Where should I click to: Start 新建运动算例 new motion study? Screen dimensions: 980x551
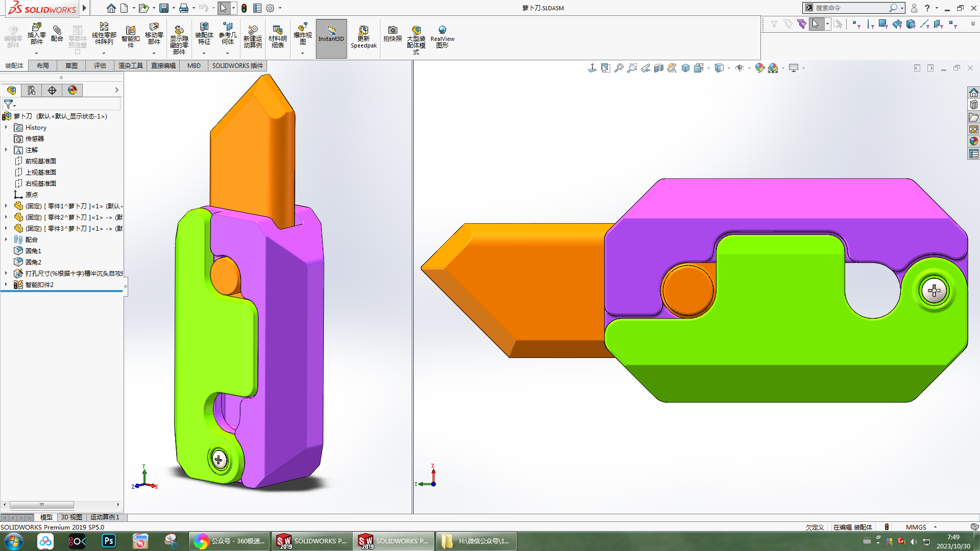(252, 37)
